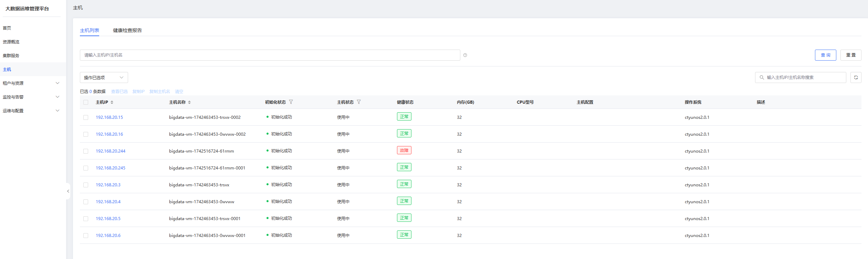This screenshot has height=259, width=868.
Task: Click the 正常 health tag for 192.168.20.15
Action: [404, 117]
